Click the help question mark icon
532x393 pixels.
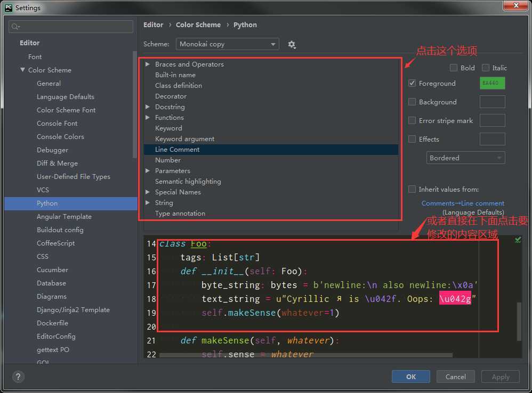coord(18,376)
